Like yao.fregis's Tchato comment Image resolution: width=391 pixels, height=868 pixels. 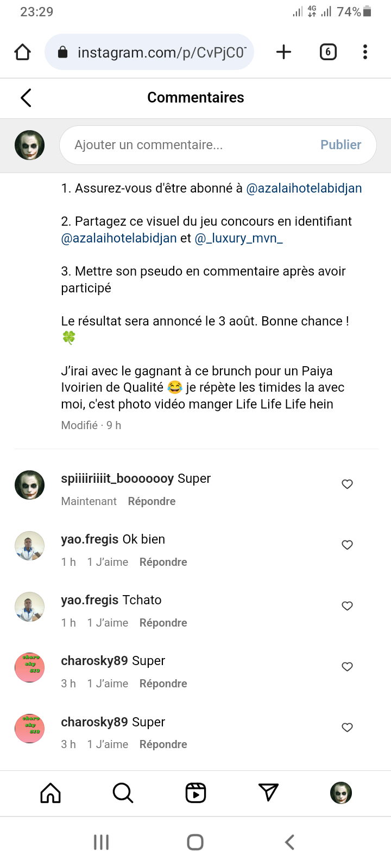point(348,605)
